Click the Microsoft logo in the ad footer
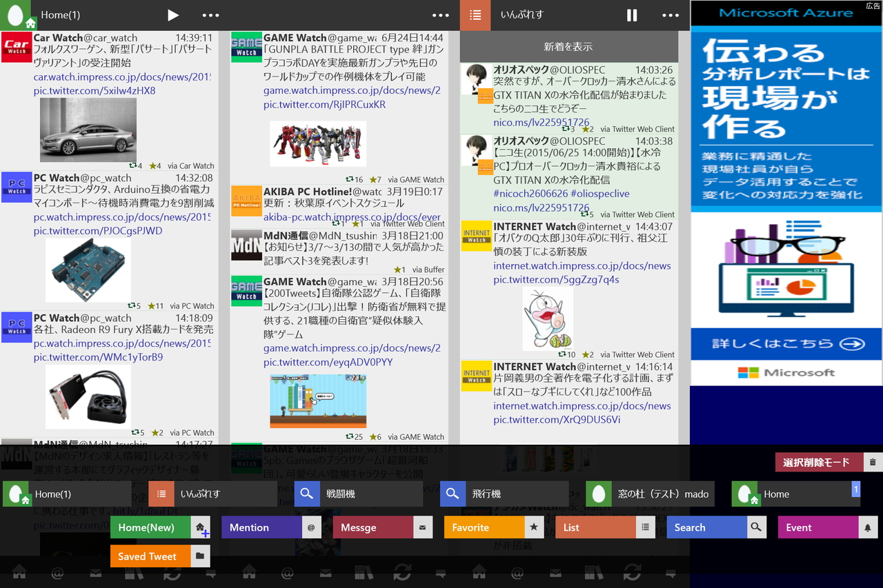 786,373
